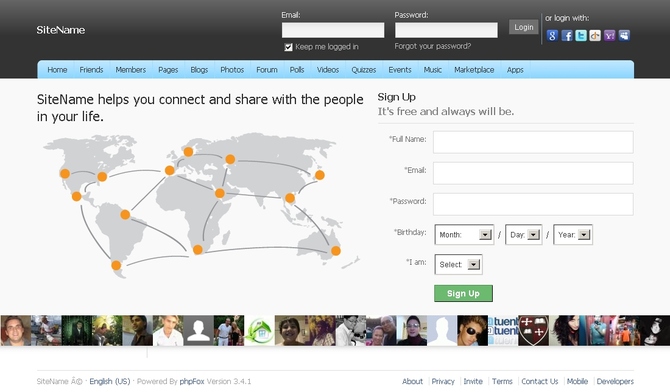670x392 pixels.
Task: Log in with the Twitter icon
Action: point(581,35)
